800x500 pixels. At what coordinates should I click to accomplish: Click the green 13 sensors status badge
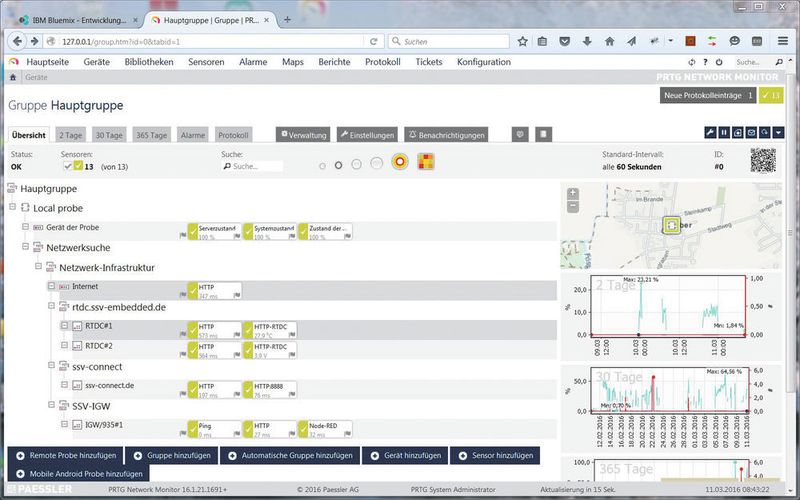tap(771, 95)
